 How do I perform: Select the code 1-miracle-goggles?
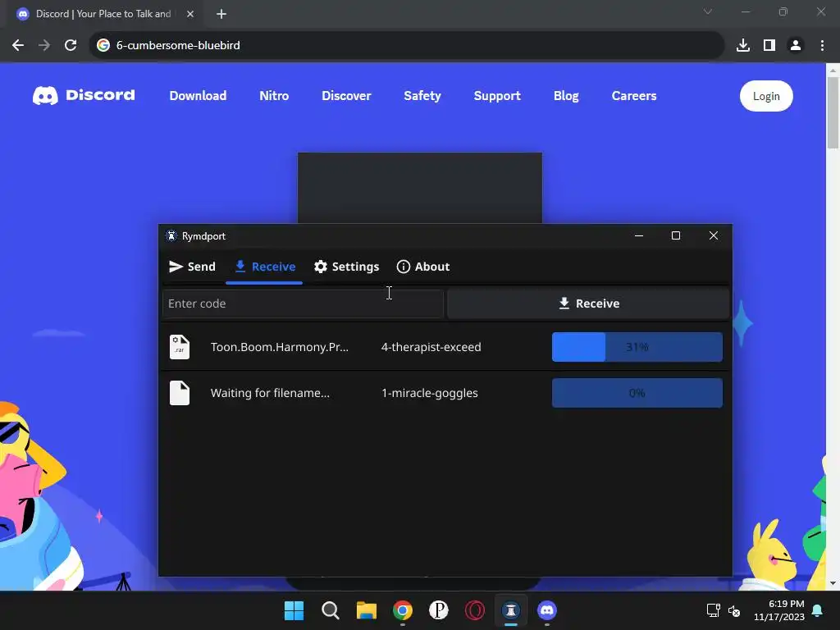[430, 393]
